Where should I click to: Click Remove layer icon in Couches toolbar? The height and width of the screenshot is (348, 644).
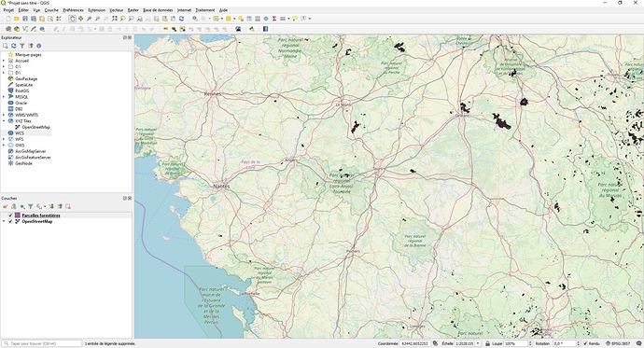(x=68, y=206)
